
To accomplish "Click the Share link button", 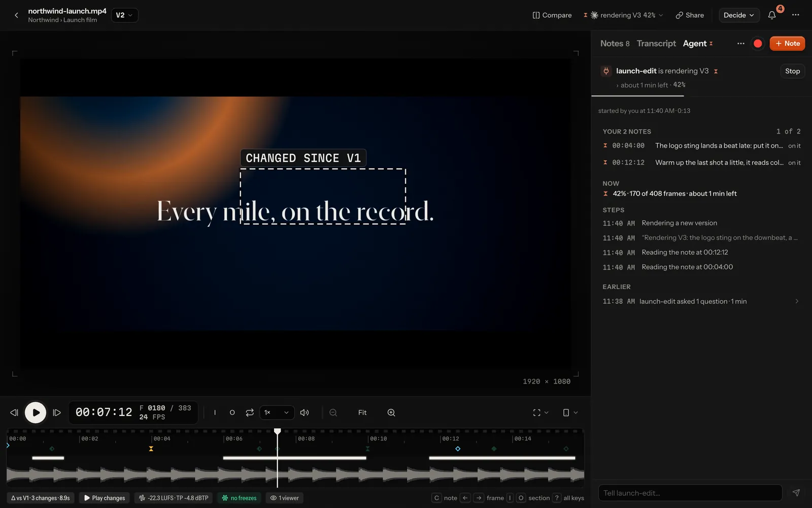I will (x=690, y=15).
